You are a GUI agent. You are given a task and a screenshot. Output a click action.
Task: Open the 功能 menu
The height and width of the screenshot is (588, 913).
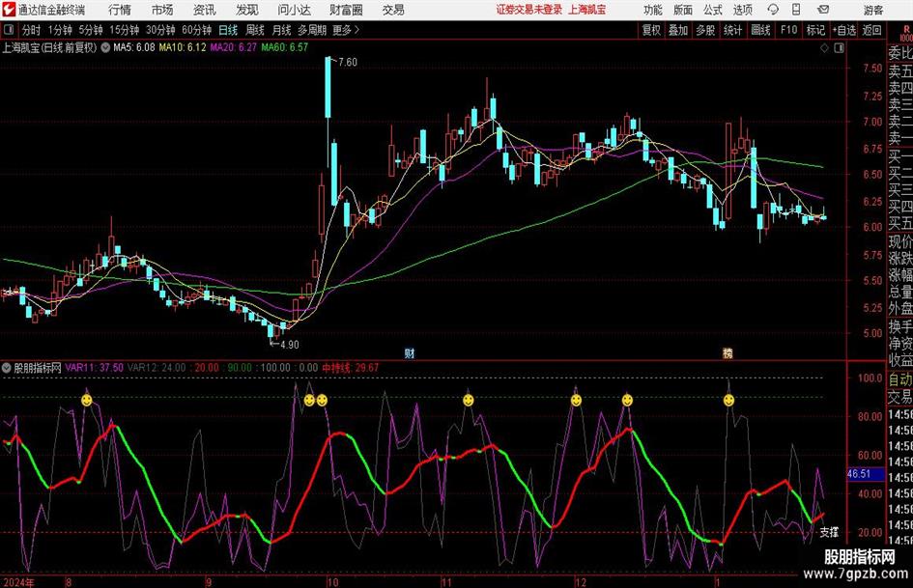tap(652, 10)
